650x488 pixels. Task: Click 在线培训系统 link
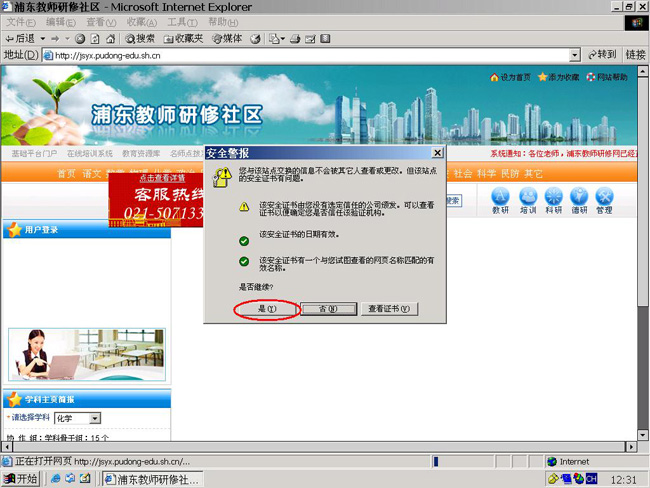[x=90, y=153]
